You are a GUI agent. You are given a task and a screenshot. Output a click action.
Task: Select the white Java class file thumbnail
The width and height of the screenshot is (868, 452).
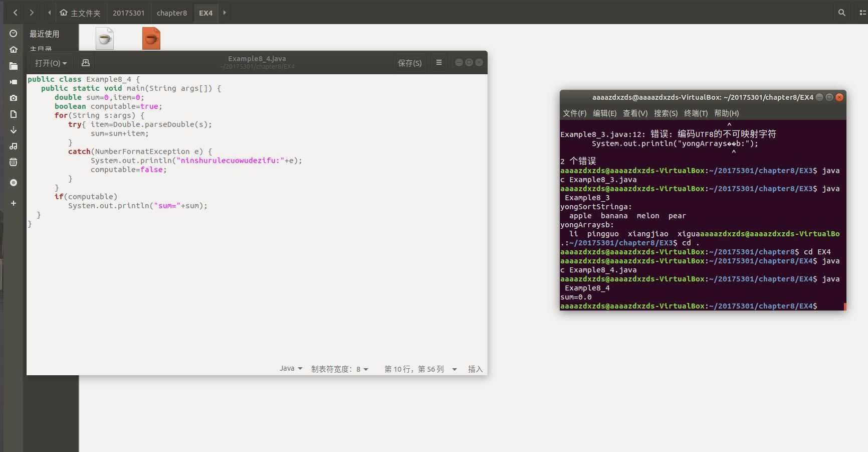pyautogui.click(x=105, y=38)
